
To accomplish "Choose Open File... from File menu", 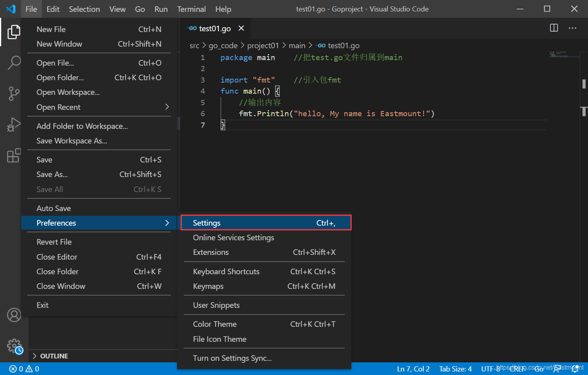I will click(99, 63).
